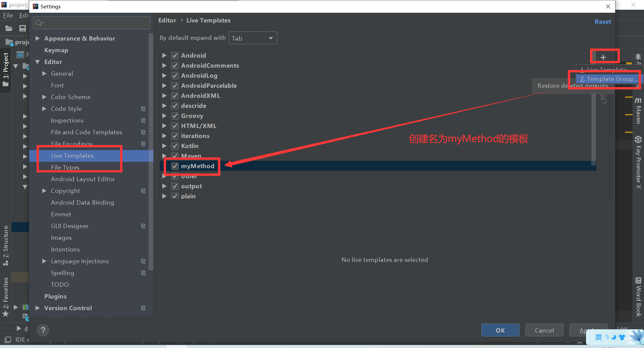Click the project-level icon beside Version Control
Screen dimensions: 644x348
tap(143, 308)
